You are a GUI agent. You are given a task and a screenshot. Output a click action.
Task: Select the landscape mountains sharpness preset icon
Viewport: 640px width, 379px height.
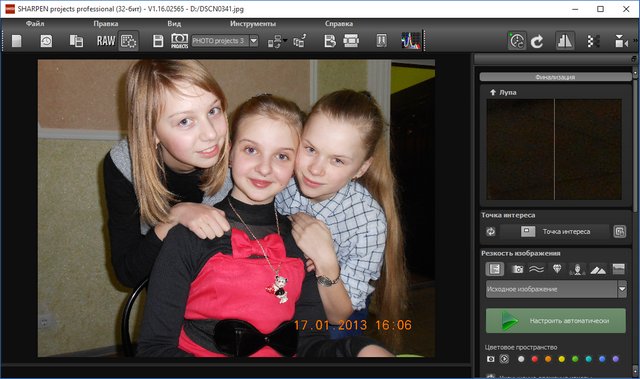[x=598, y=269]
